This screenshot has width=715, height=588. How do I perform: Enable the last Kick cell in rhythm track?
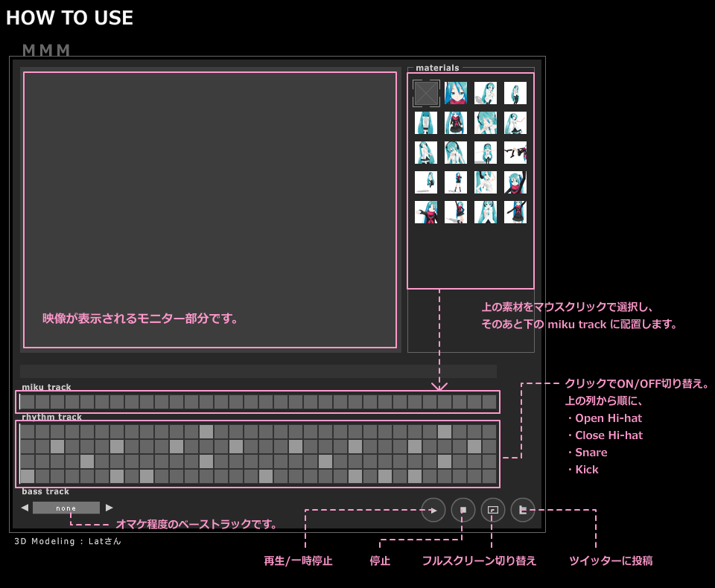(x=489, y=476)
